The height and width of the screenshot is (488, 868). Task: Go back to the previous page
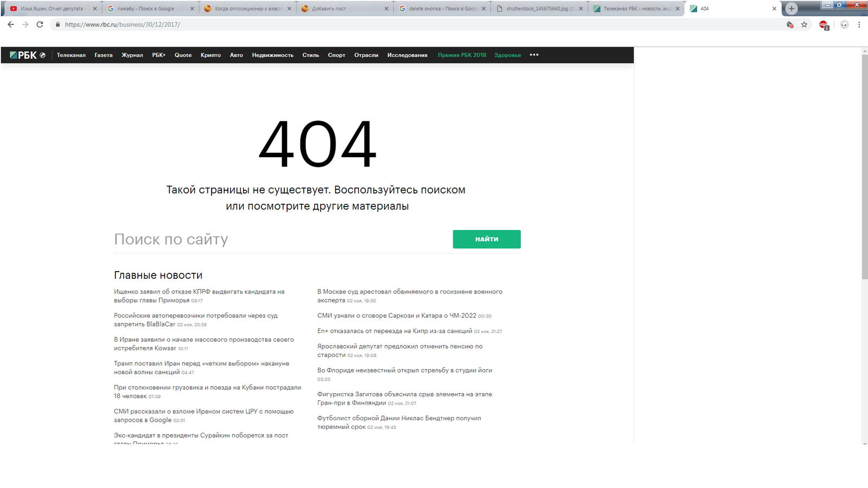pyautogui.click(x=10, y=24)
